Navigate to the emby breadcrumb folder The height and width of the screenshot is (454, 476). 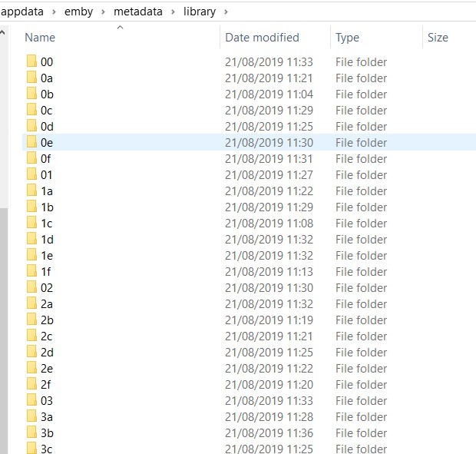pos(78,12)
